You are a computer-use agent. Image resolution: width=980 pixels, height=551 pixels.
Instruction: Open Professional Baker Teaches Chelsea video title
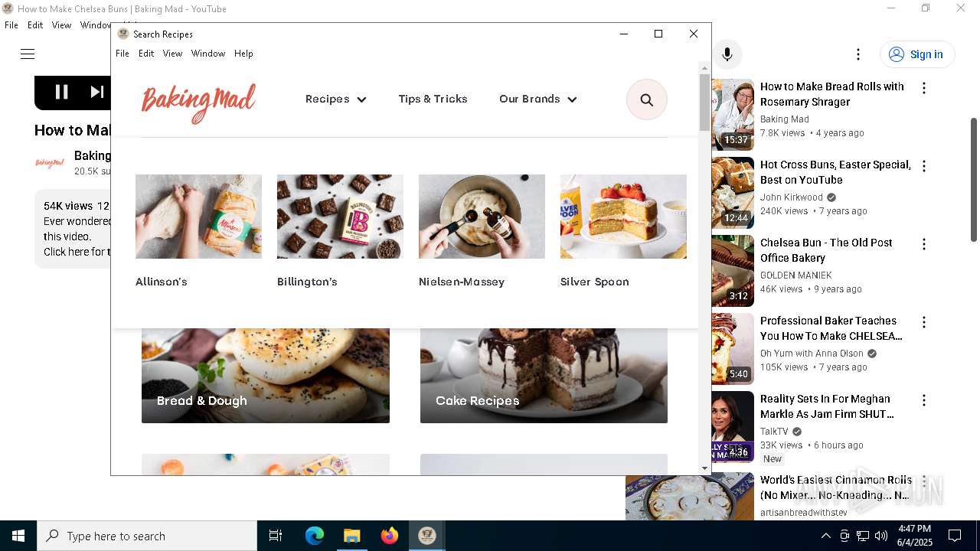tap(831, 328)
